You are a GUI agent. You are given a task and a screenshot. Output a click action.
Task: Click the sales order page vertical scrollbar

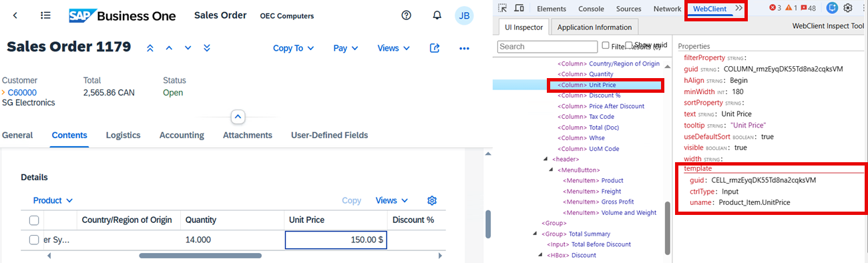[x=488, y=224]
